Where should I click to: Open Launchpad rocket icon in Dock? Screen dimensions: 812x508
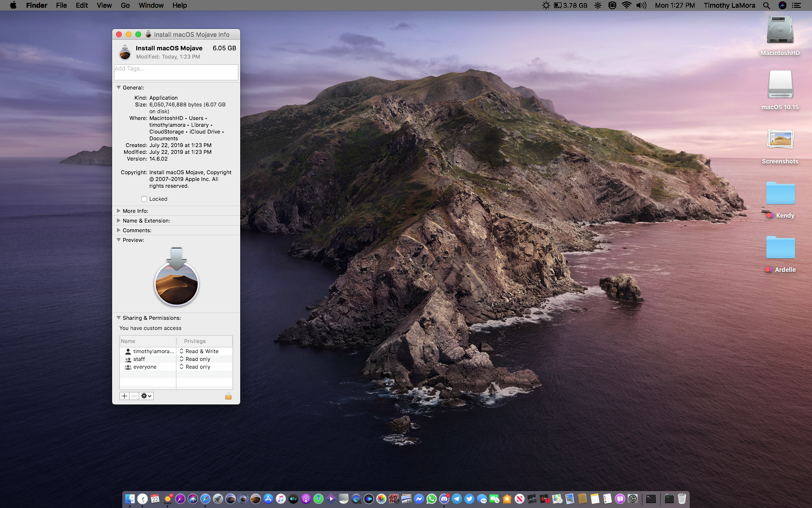pyautogui.click(x=218, y=499)
